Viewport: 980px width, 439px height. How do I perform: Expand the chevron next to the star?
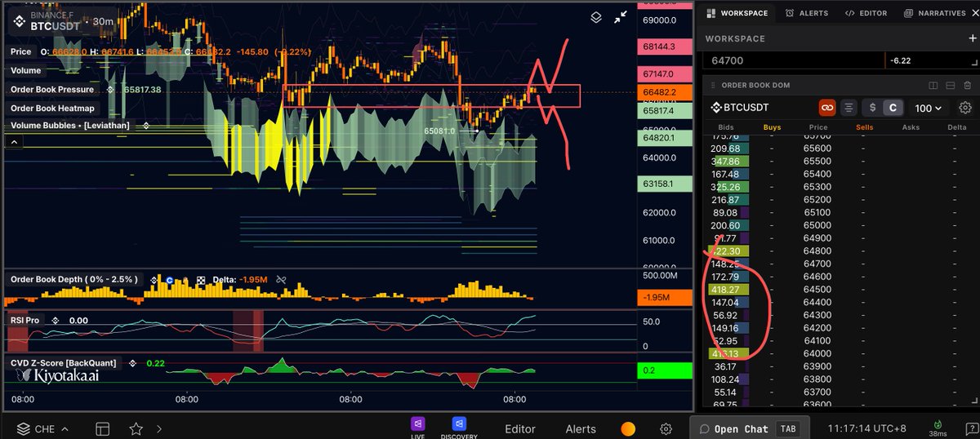159,428
